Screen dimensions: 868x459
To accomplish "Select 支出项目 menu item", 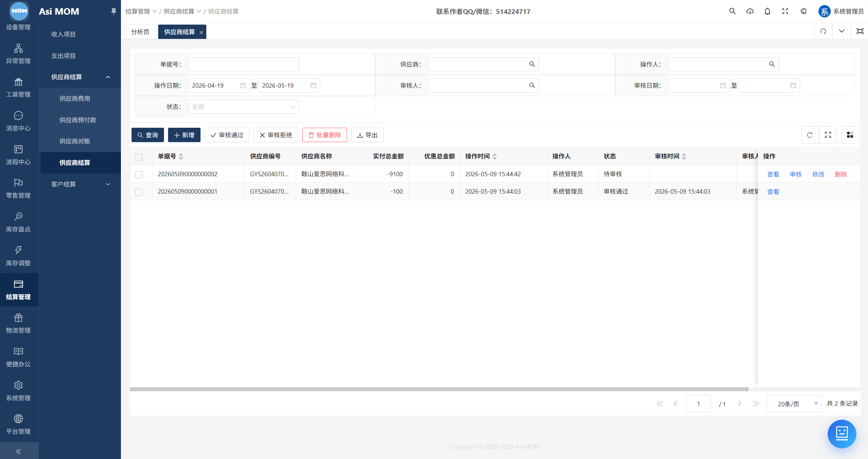I will tap(80, 56).
